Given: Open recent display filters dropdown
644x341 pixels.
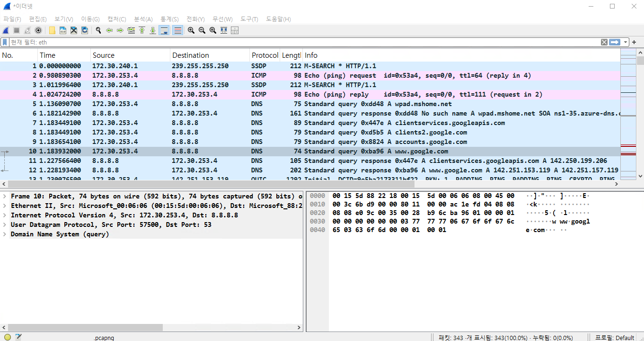Looking at the screenshot, I should click(626, 42).
